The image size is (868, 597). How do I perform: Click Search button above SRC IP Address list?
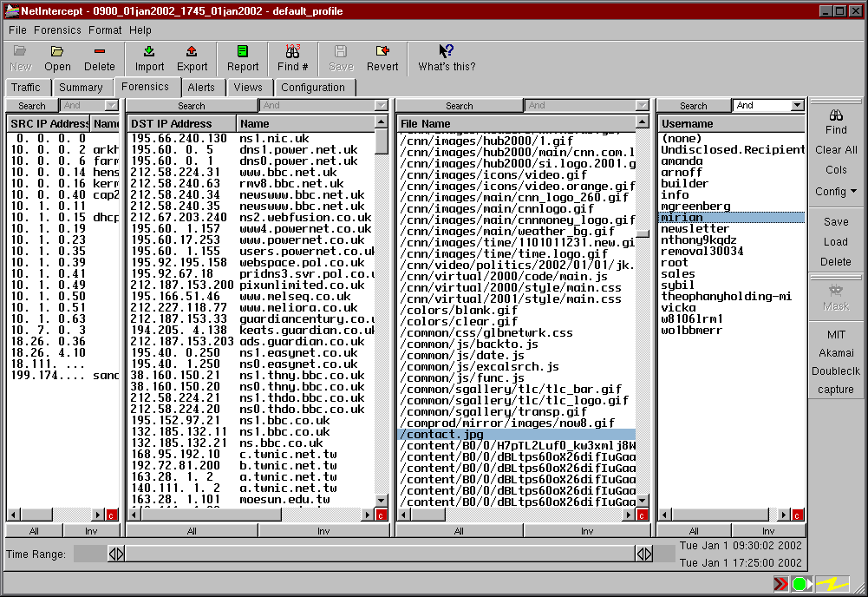(31, 105)
